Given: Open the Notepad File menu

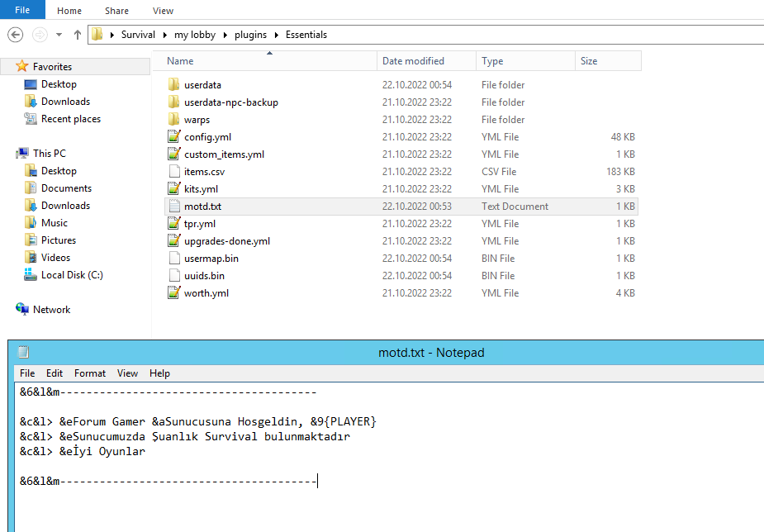Looking at the screenshot, I should [27, 373].
